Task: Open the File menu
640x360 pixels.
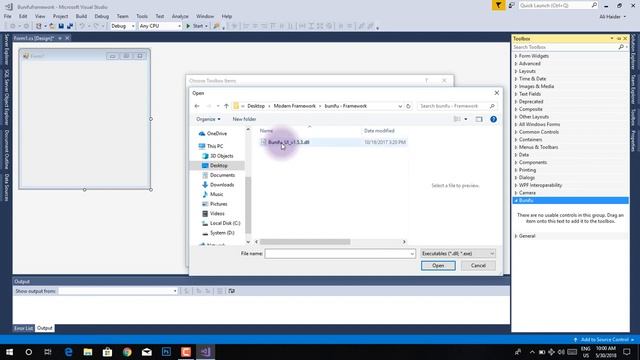Action: pos(7,16)
